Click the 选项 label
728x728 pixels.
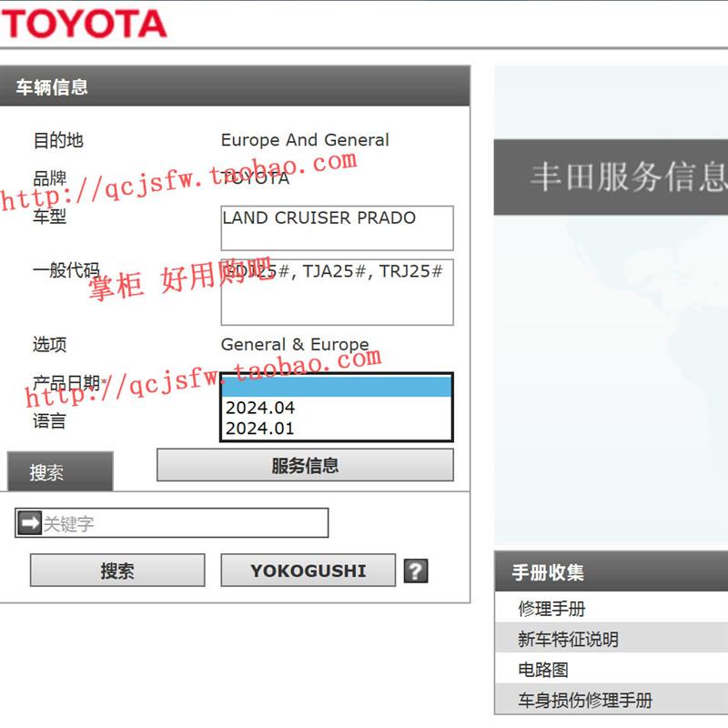[50, 345]
